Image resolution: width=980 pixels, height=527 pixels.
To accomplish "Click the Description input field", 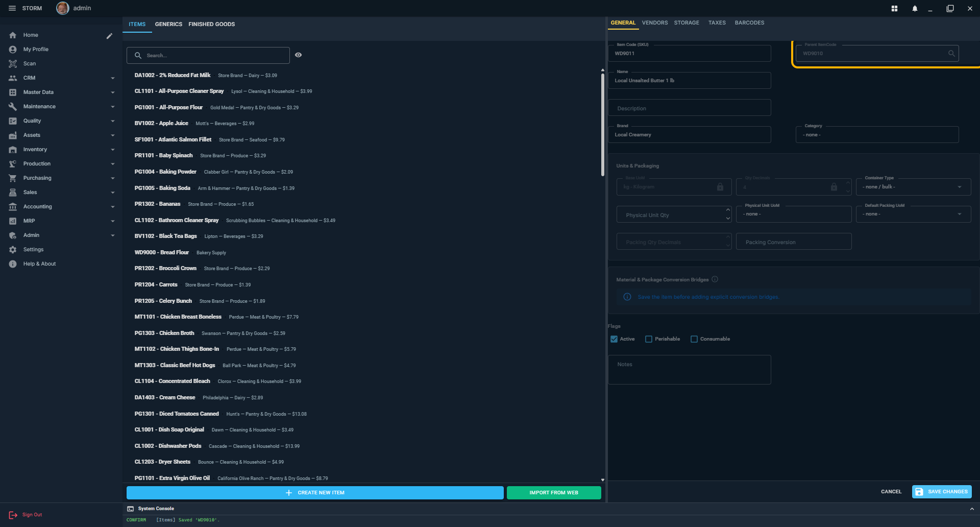I will pyautogui.click(x=690, y=108).
